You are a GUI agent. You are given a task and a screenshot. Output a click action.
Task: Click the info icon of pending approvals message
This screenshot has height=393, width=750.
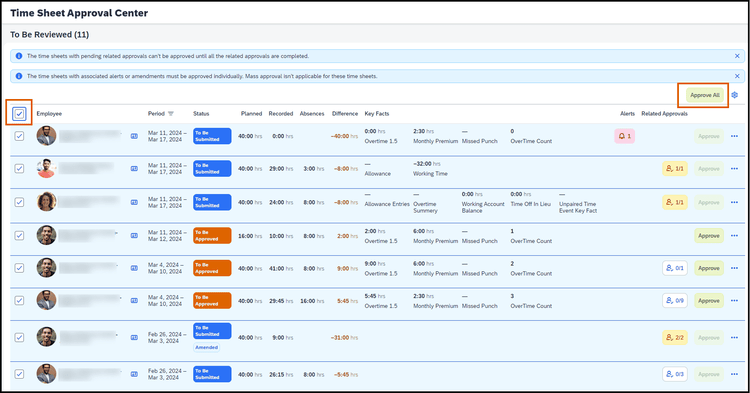coord(19,56)
